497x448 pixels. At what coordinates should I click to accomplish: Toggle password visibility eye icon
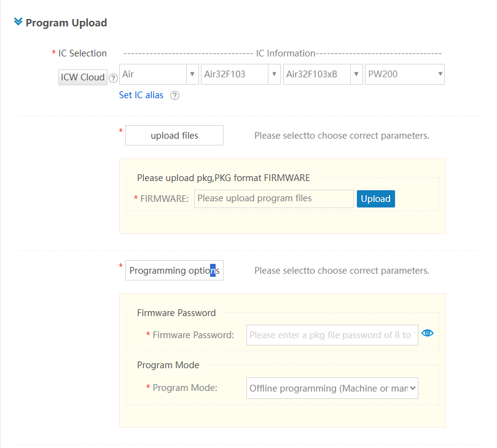428,333
